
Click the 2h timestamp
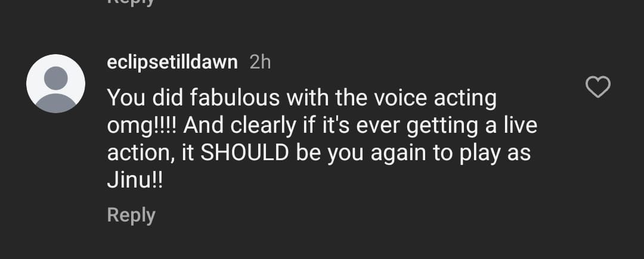click(x=260, y=62)
